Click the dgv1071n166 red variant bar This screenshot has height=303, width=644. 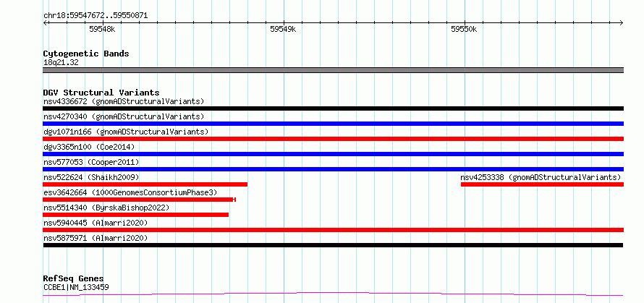333,139
